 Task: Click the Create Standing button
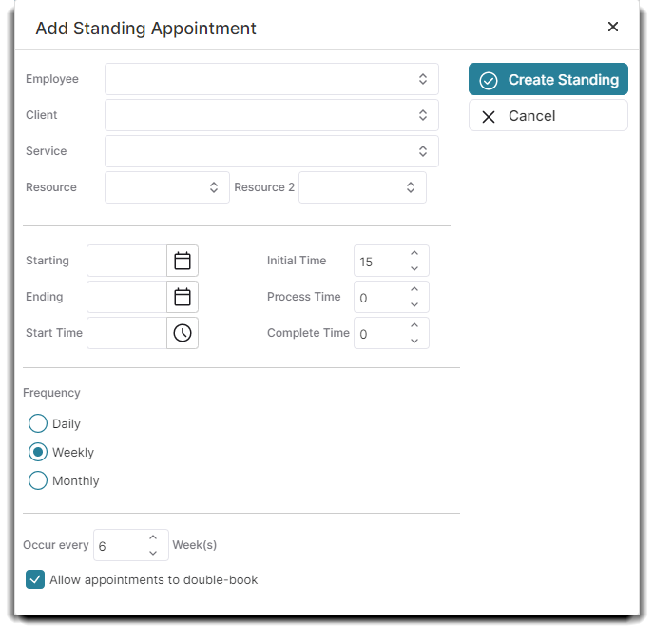click(548, 80)
